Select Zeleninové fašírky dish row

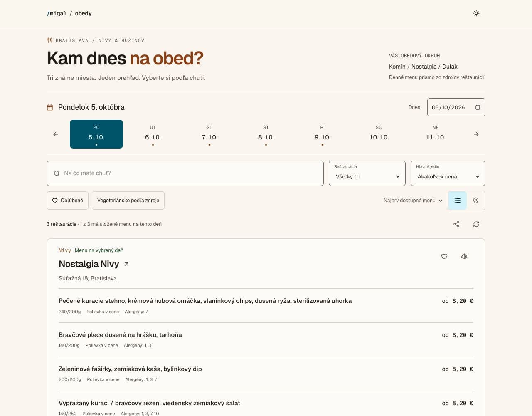pos(266,374)
